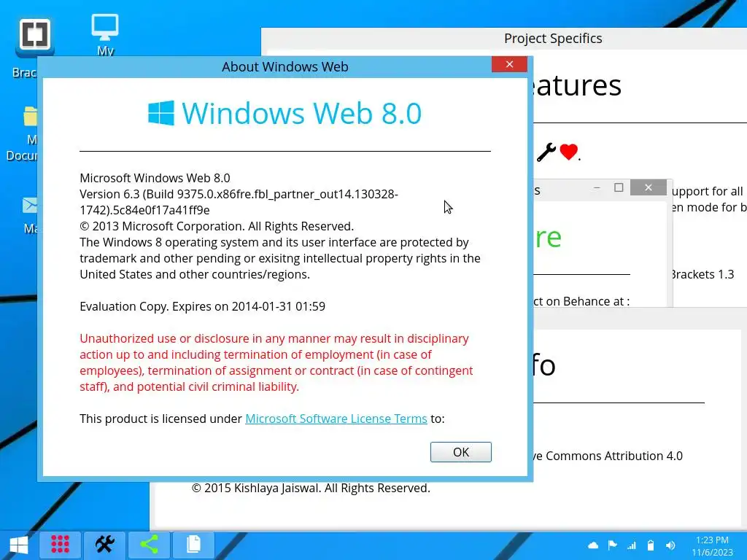The width and height of the screenshot is (747, 560).
Task: Open the Windows Start button
Action: (19, 545)
